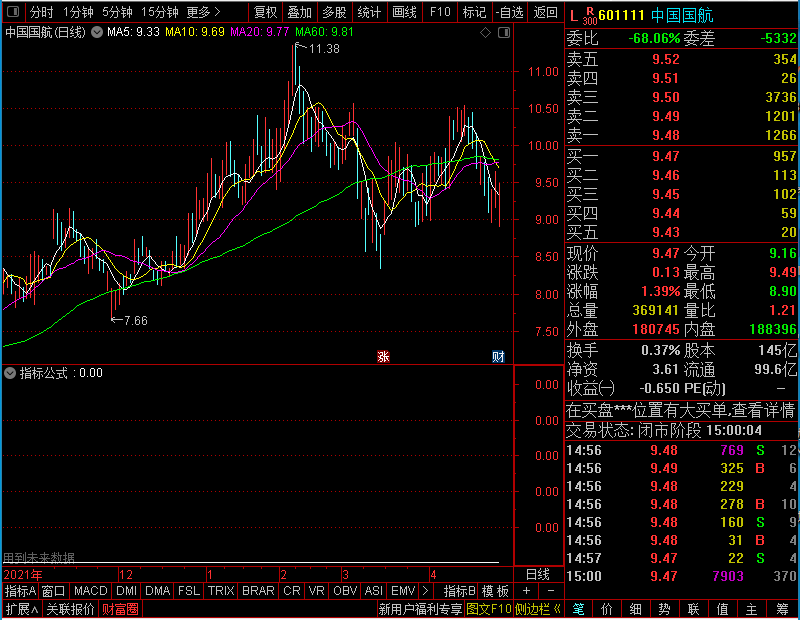800x620 pixels.
Task: Open 复权 adjustment option
Action: tap(265, 12)
